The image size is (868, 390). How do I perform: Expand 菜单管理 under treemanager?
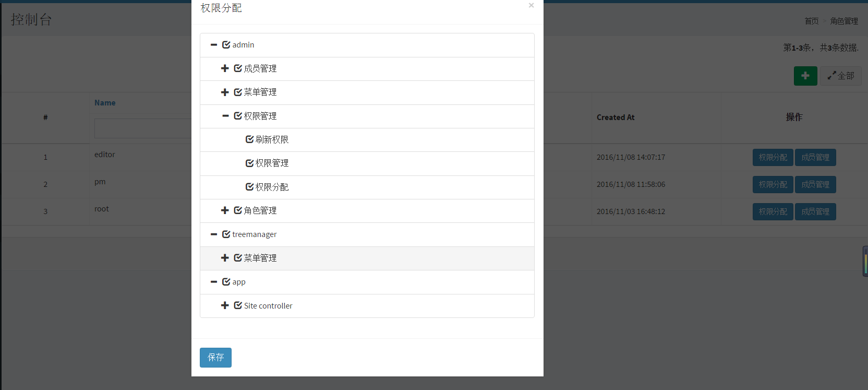tap(225, 258)
